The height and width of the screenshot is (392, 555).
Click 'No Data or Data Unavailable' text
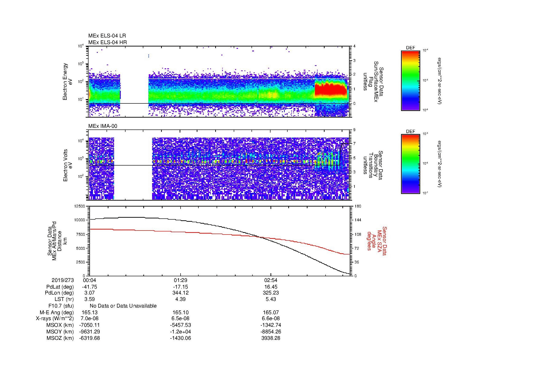(123, 306)
